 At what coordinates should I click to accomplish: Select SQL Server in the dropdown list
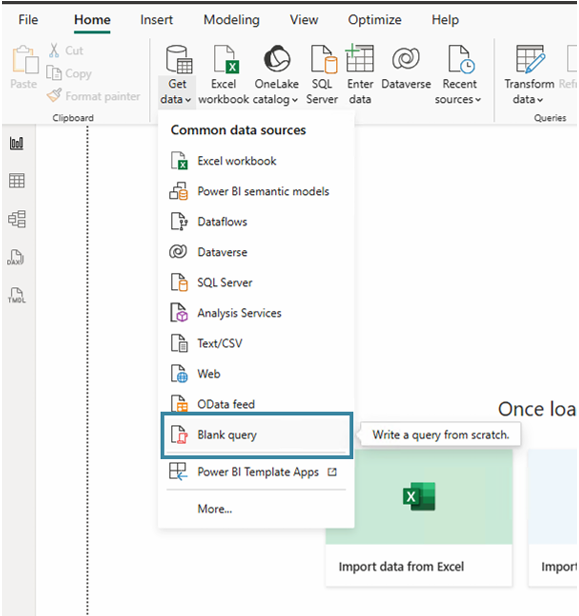256,282
